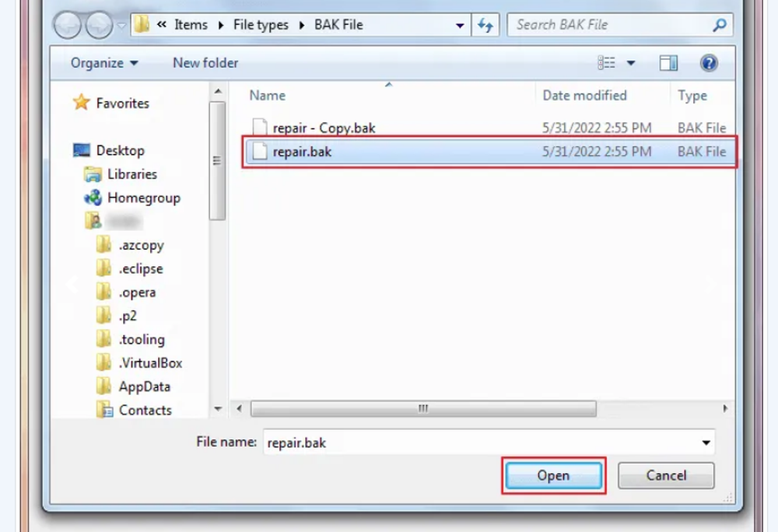Click the folder icon in address bar
Screen dimensions: 778x532
coord(142,24)
